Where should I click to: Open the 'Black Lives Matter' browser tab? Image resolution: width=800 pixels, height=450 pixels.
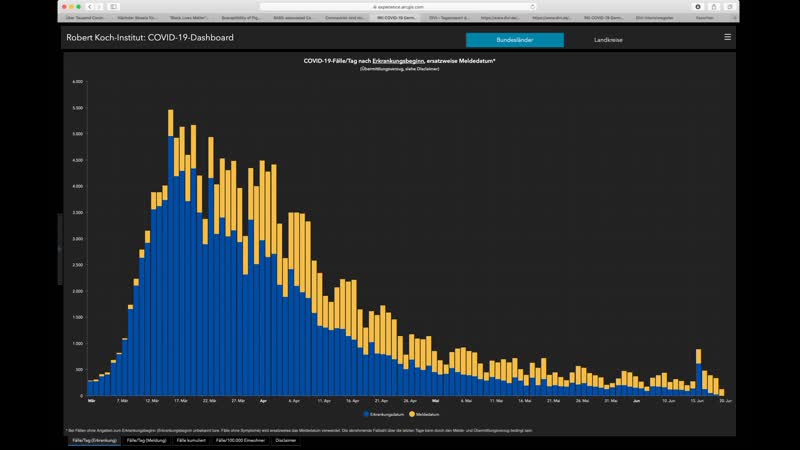(189, 18)
